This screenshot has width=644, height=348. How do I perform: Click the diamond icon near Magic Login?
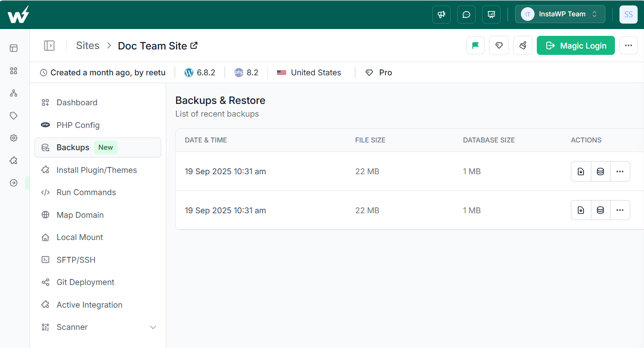pyautogui.click(x=499, y=45)
